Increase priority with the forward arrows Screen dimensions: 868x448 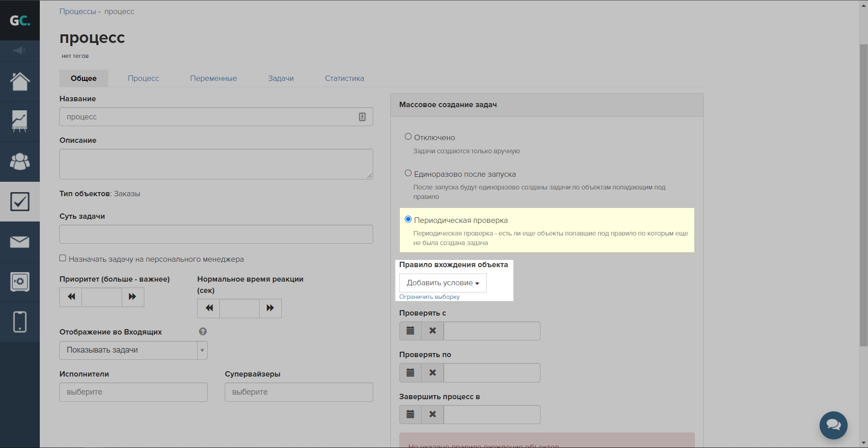pyautogui.click(x=133, y=297)
